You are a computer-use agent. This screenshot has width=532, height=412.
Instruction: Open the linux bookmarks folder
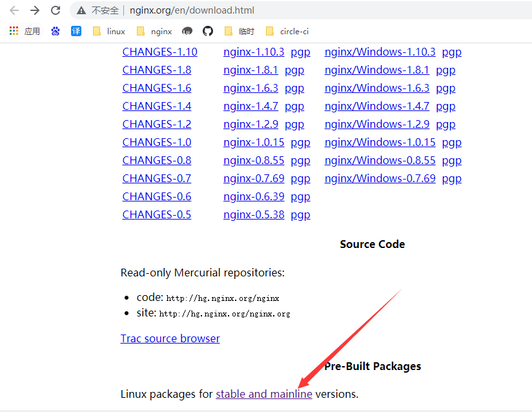109,31
